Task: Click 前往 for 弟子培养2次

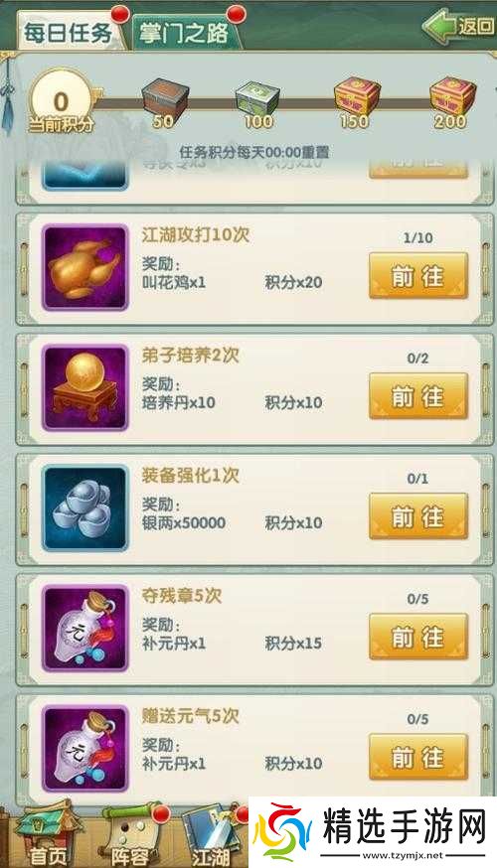Action: click(418, 396)
